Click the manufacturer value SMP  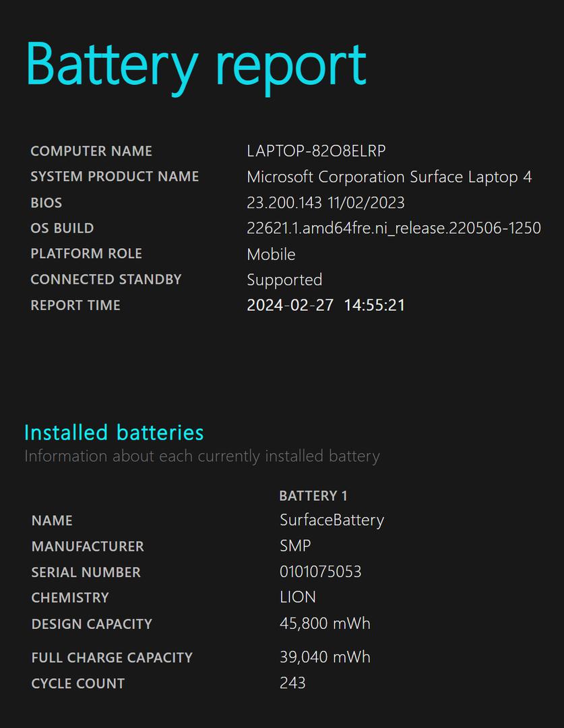point(295,545)
